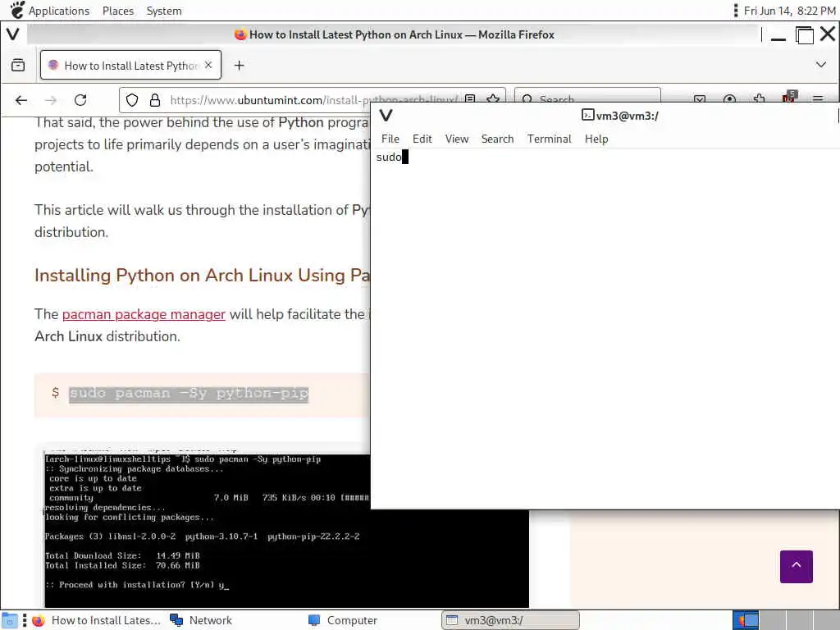
Task: Click the date and time clock
Action: pos(790,11)
